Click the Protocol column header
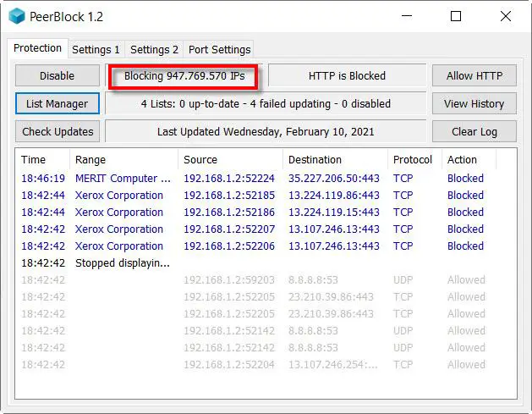 (412, 159)
